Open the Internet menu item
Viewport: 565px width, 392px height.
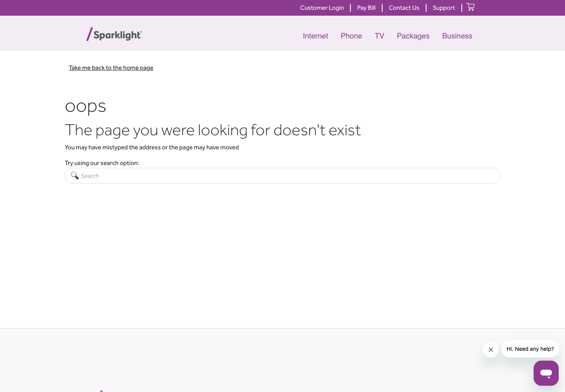(315, 36)
